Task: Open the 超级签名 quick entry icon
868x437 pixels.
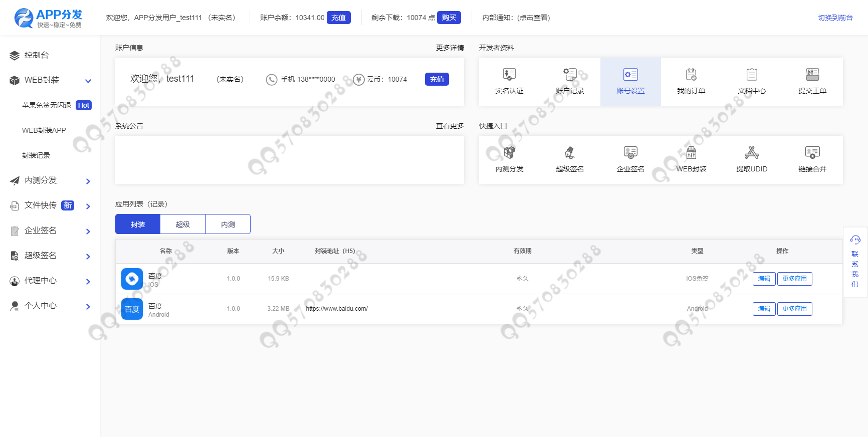Action: point(570,153)
